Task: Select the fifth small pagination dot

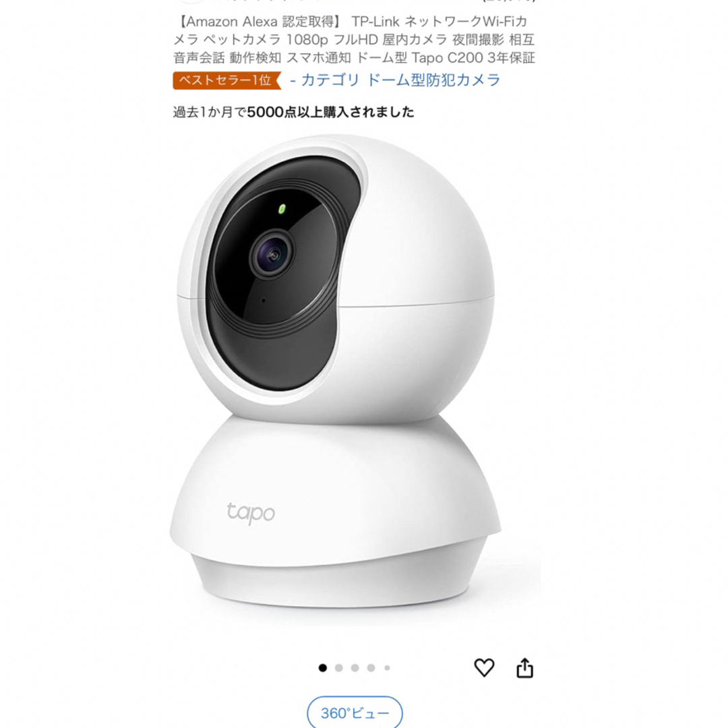Action: tap(387, 667)
